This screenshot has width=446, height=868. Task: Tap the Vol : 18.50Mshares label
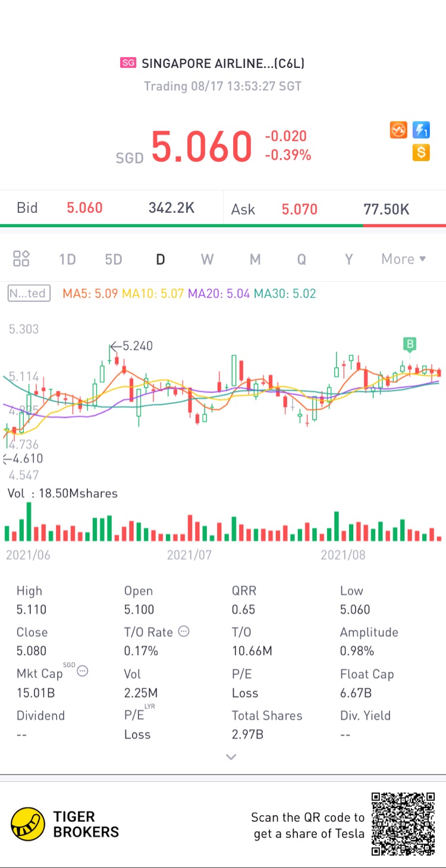(x=62, y=493)
